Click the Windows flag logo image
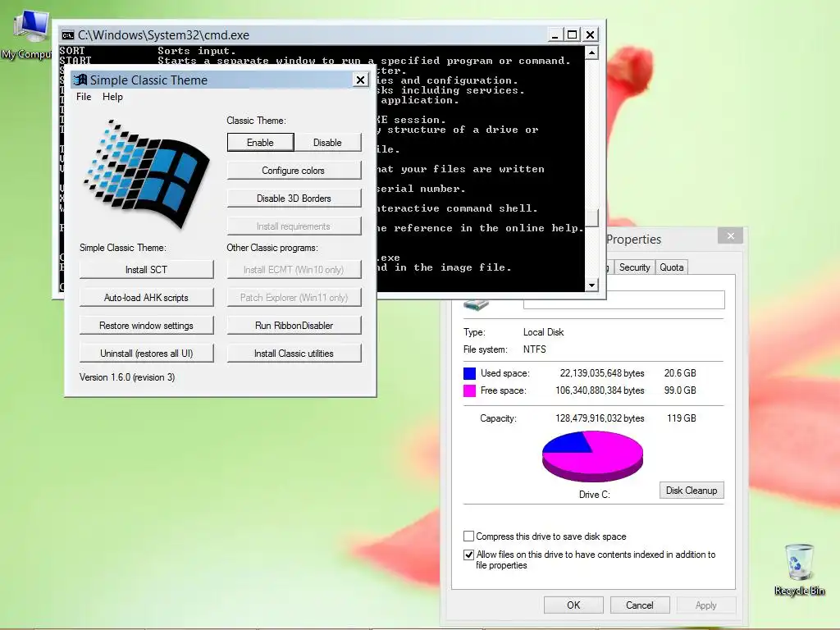Image resolution: width=840 pixels, height=630 pixels. click(146, 173)
